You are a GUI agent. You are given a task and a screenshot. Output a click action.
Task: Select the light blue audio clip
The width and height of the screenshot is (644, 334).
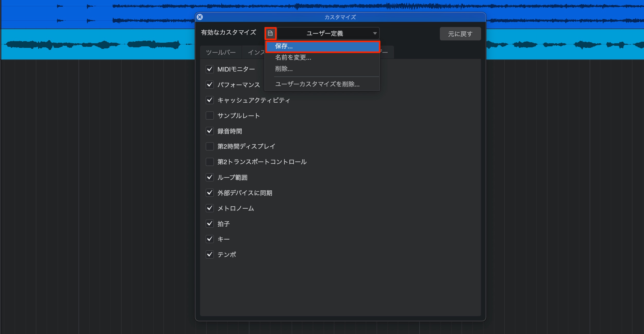tap(98, 44)
